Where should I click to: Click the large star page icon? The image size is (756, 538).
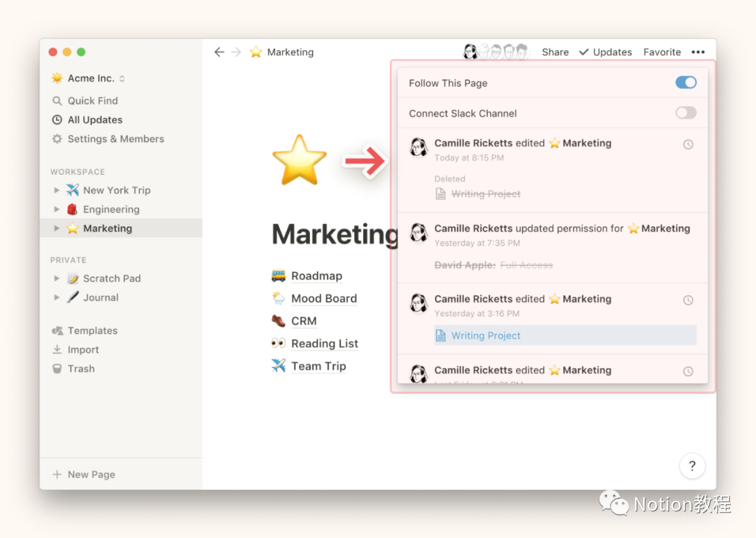click(299, 160)
